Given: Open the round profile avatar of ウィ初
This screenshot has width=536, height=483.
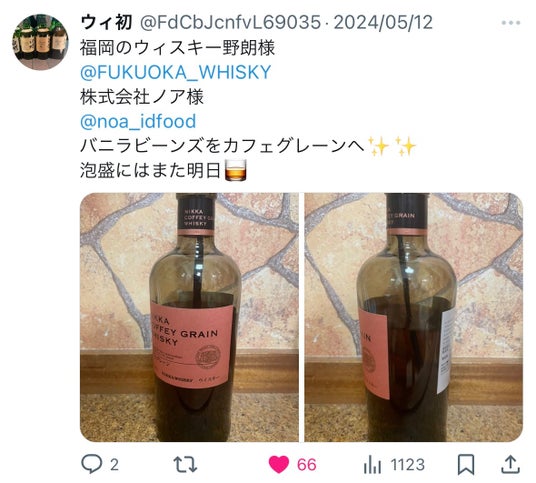Looking at the screenshot, I should 40,42.
